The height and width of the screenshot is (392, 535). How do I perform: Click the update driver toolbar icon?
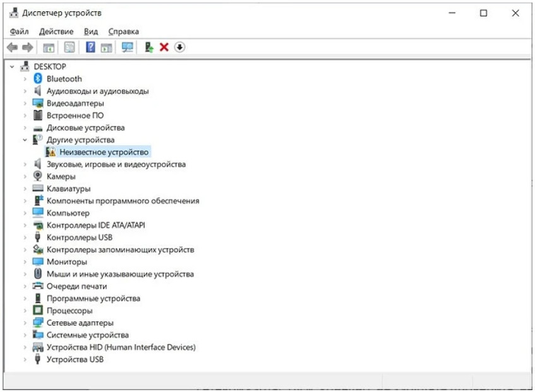coord(149,47)
